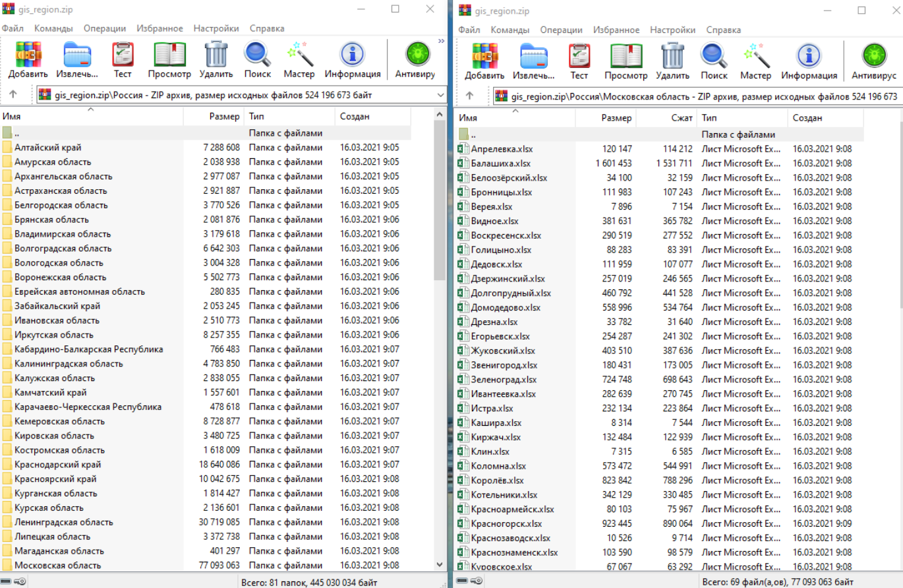
Task: Sort by Размер column in left window
Action: [213, 117]
